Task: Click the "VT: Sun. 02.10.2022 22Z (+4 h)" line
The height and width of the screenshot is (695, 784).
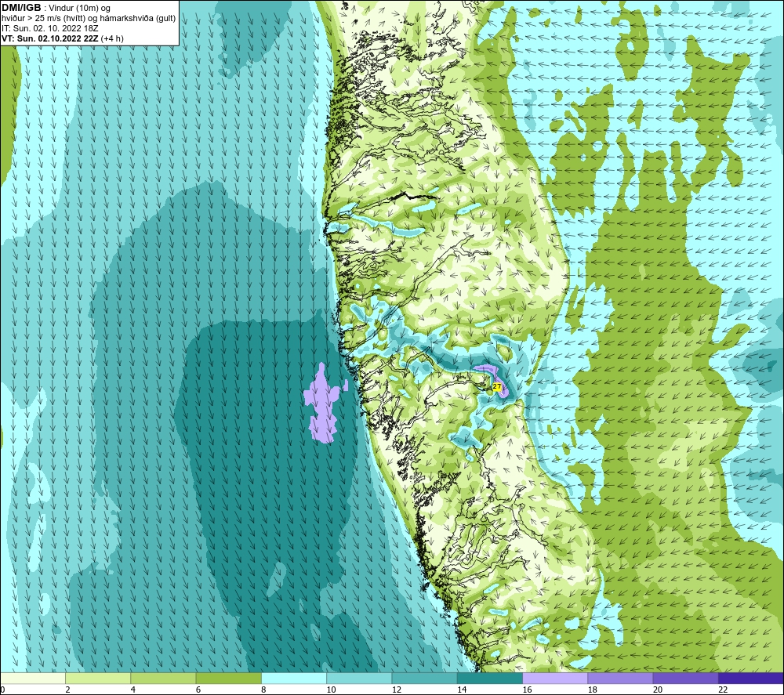Action: pyautogui.click(x=63, y=38)
